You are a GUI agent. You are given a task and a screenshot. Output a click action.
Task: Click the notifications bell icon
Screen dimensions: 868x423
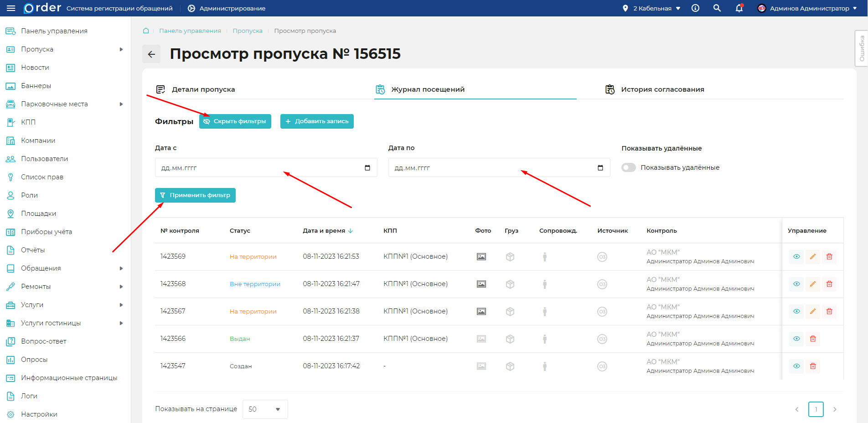pyautogui.click(x=739, y=8)
